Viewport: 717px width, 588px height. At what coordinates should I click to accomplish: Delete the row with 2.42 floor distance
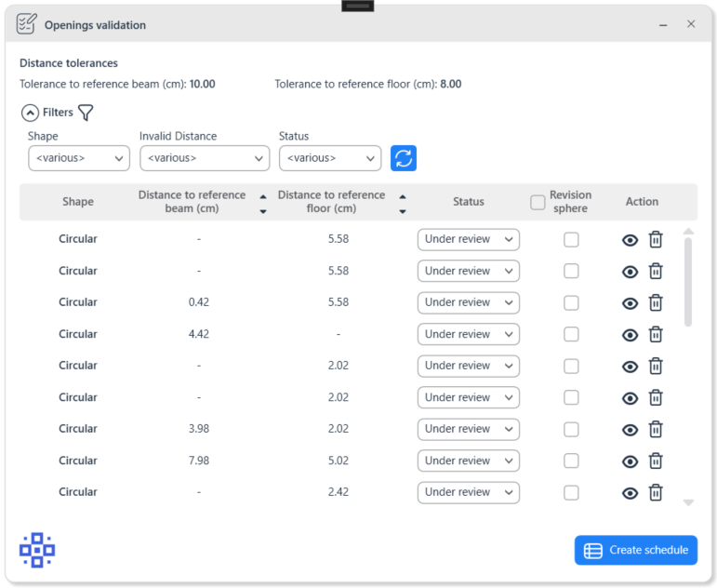click(656, 492)
